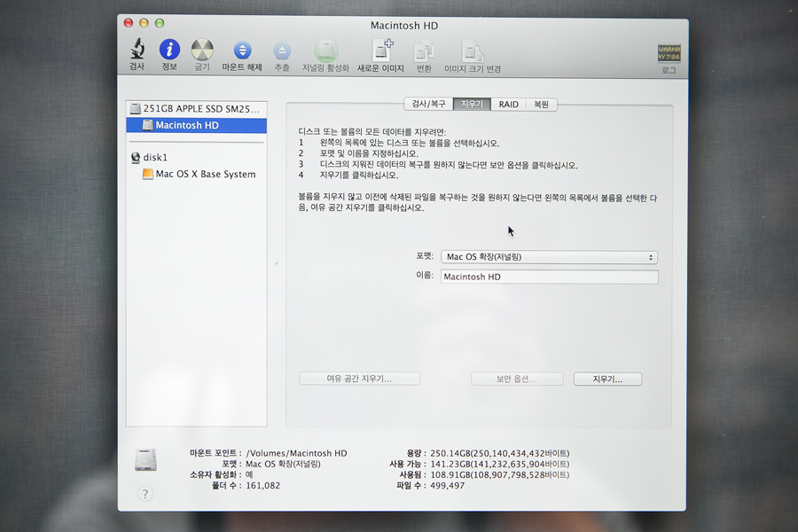
Task: Click the 추출 (Eject) toolbar icon
Action: (282, 51)
